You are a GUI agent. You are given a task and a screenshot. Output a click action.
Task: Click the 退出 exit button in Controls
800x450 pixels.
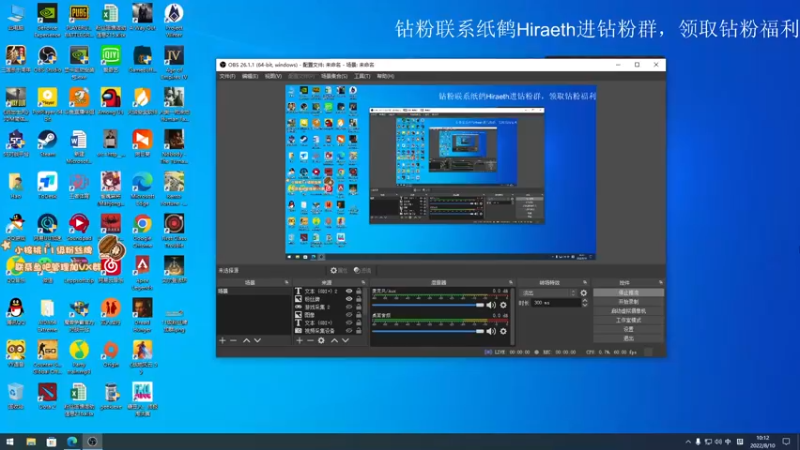click(x=629, y=339)
